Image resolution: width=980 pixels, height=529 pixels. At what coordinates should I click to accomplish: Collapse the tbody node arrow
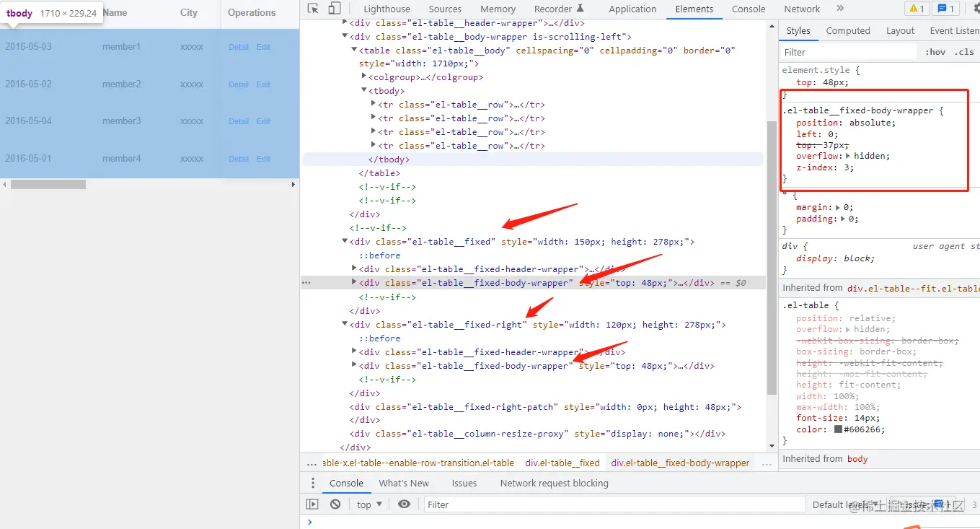coord(363,90)
